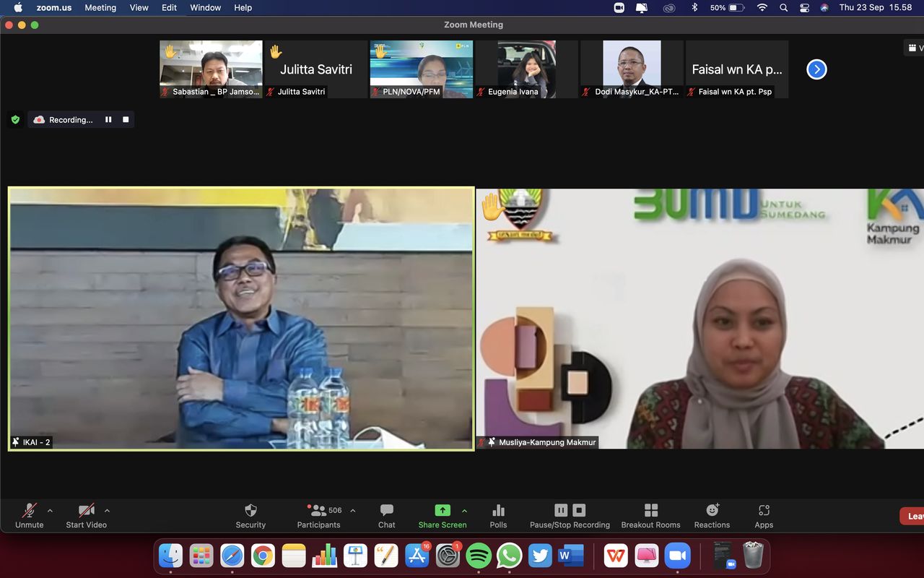Select Sabastian _ BP Jamso video thumbnail

tap(211, 69)
